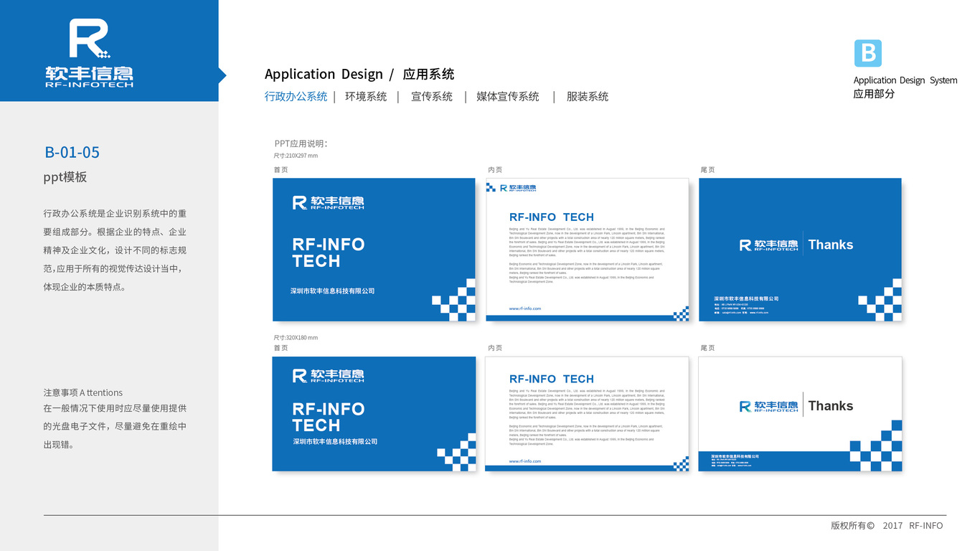Image resolution: width=980 pixels, height=551 pixels.
Task: Click the logo beside Thanks on the blue end slide
Action: pos(768,245)
